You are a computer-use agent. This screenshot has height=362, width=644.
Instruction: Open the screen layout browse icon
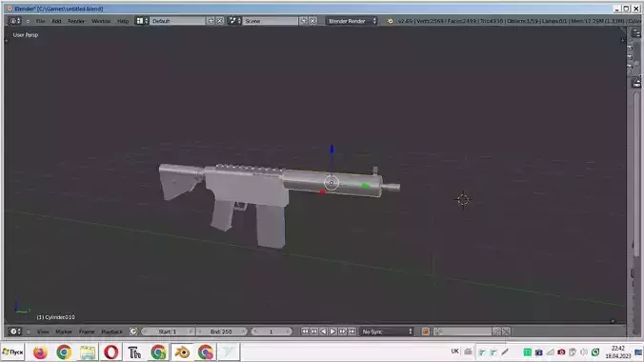(142, 21)
